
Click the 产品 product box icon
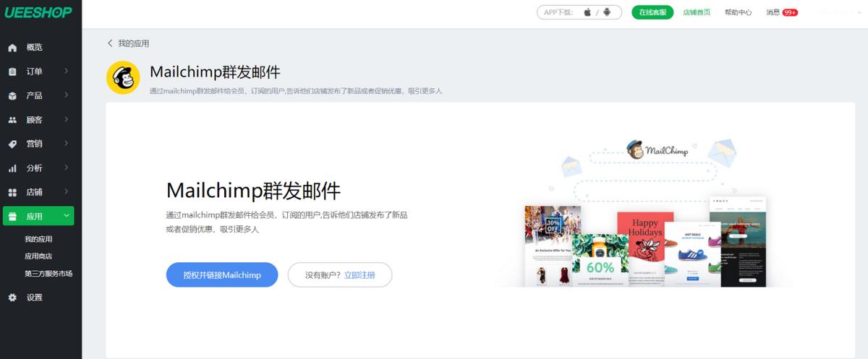12,95
